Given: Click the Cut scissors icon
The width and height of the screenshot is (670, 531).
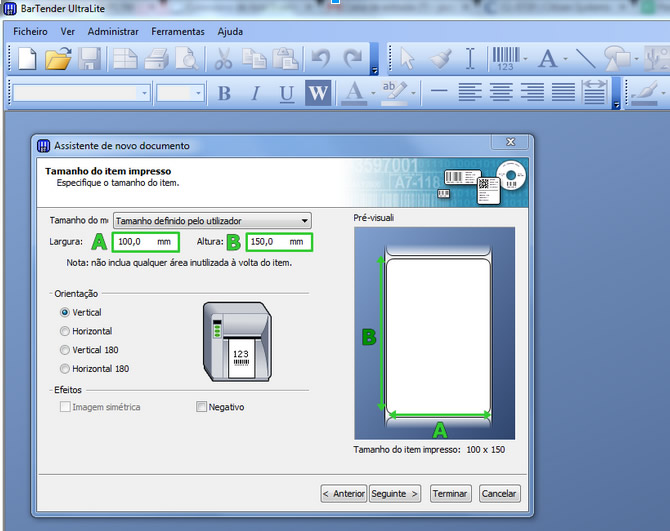Looking at the screenshot, I should pyautogui.click(x=224, y=59).
